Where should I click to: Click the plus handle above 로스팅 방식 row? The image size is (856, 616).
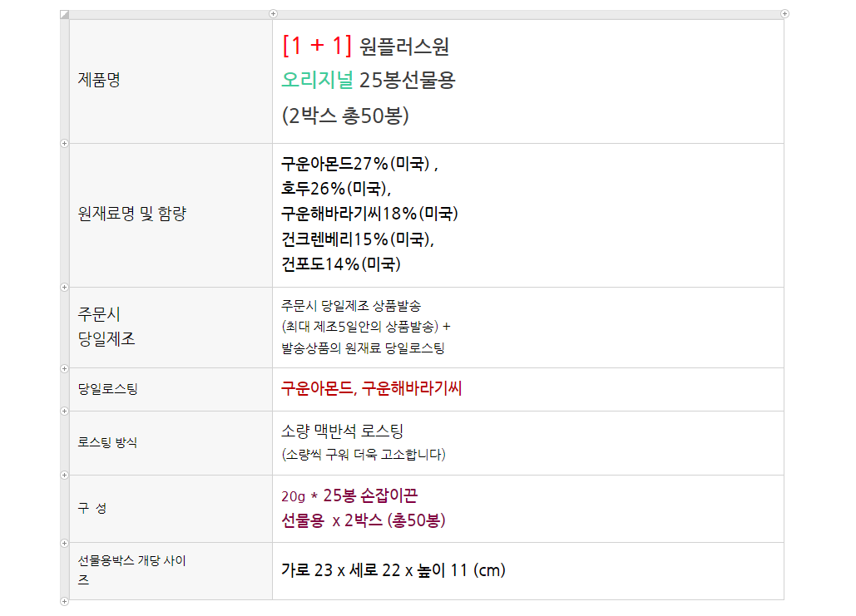(64, 411)
